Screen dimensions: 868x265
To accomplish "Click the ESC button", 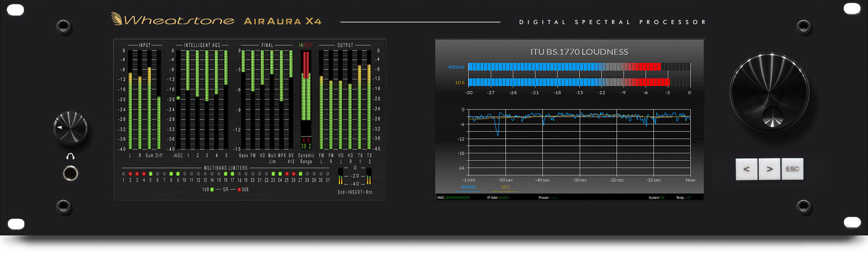I will pos(792,169).
